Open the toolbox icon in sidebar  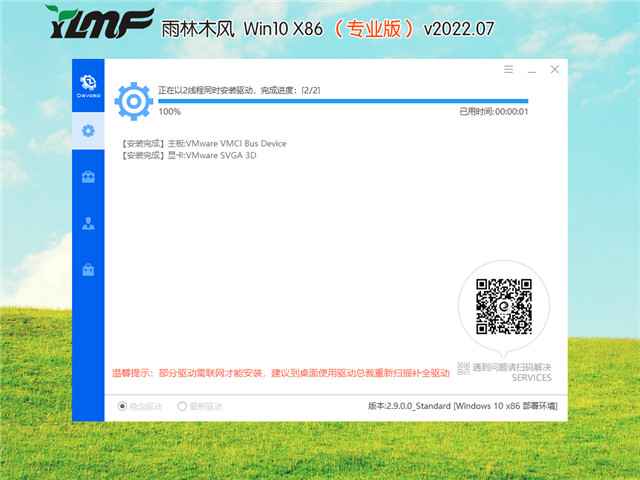click(x=88, y=177)
